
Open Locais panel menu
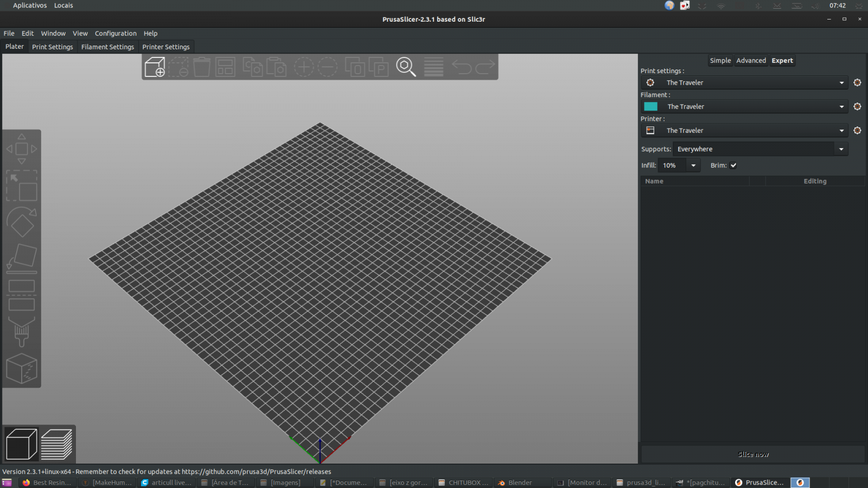click(63, 5)
